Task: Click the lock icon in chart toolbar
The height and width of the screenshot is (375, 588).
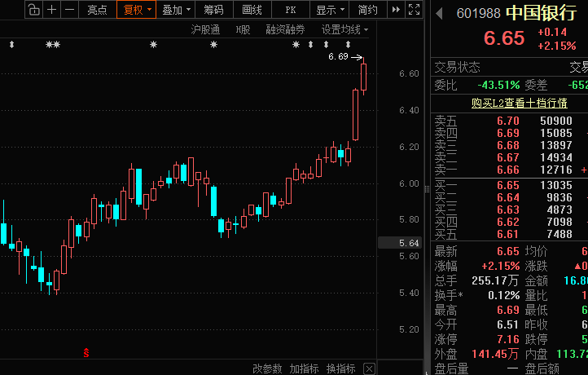Action: pyautogui.click(x=33, y=10)
